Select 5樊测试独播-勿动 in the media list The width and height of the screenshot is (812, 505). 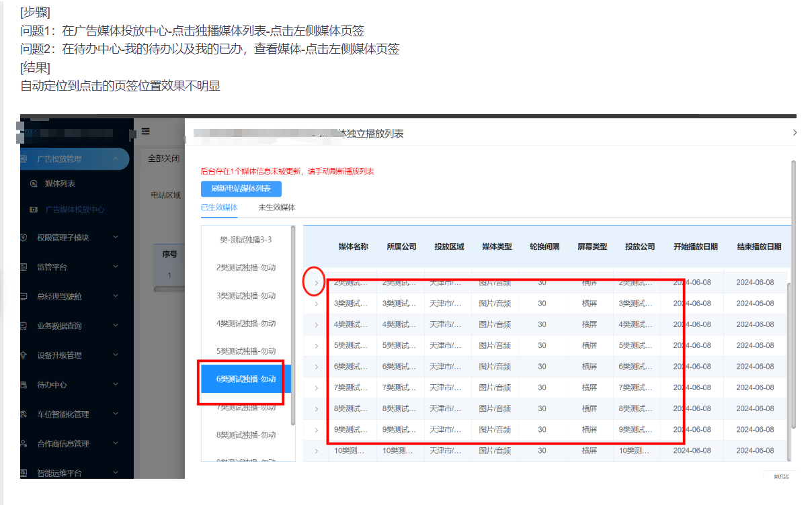[x=246, y=351]
